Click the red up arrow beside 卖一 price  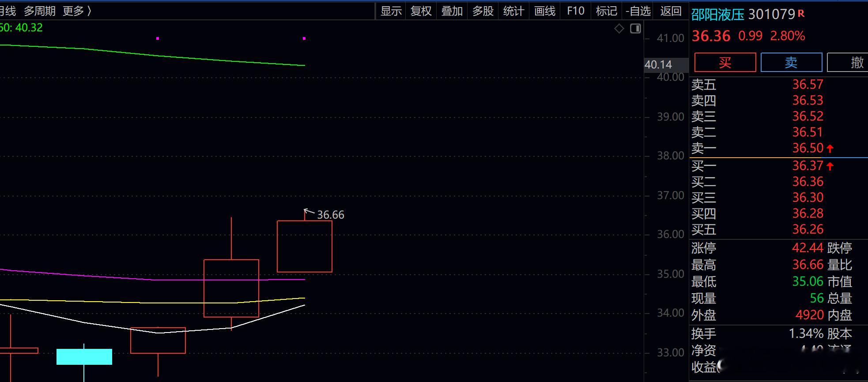(830, 148)
